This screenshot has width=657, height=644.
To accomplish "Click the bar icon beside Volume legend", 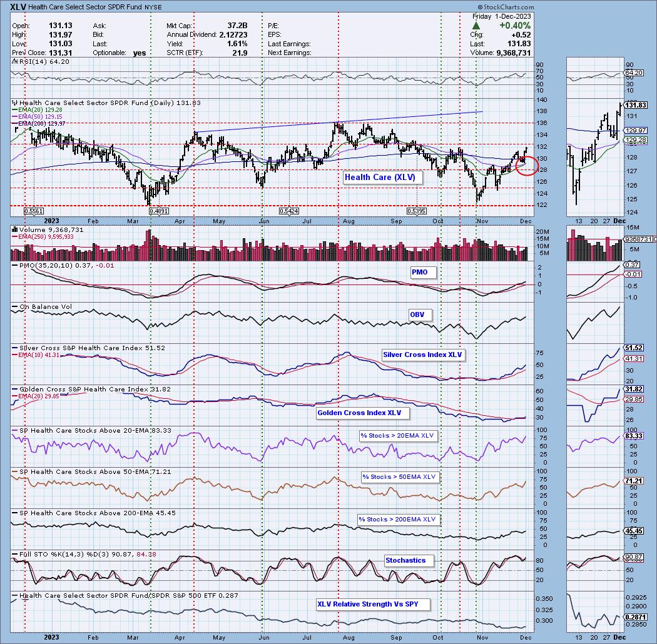I will [14, 229].
